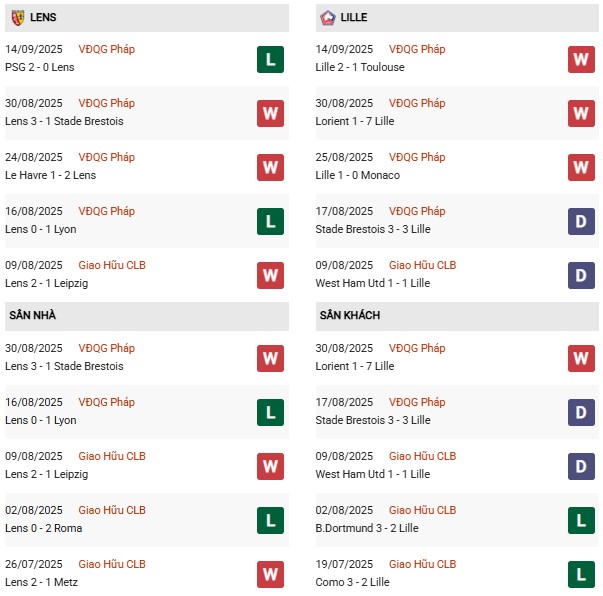Open the Giao Hữu CLB link for the 19/07/2025 match
This screenshot has width=603, height=596.
tap(422, 564)
